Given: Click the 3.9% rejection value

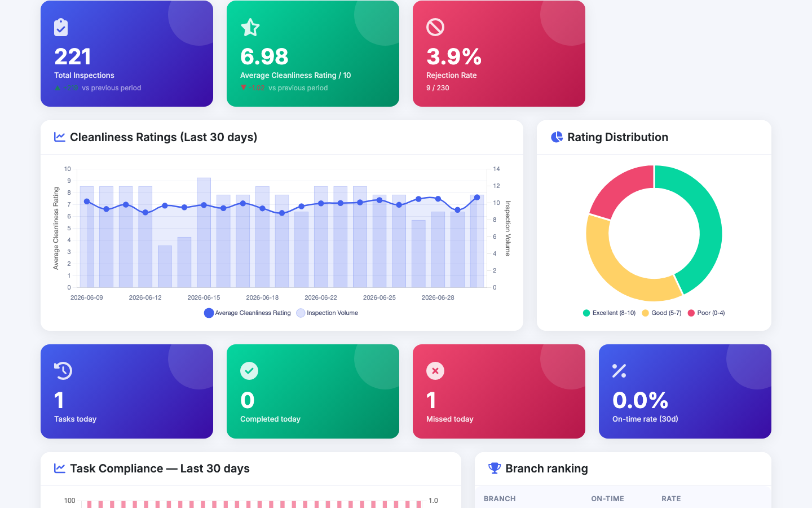Looking at the screenshot, I should pyautogui.click(x=454, y=56).
